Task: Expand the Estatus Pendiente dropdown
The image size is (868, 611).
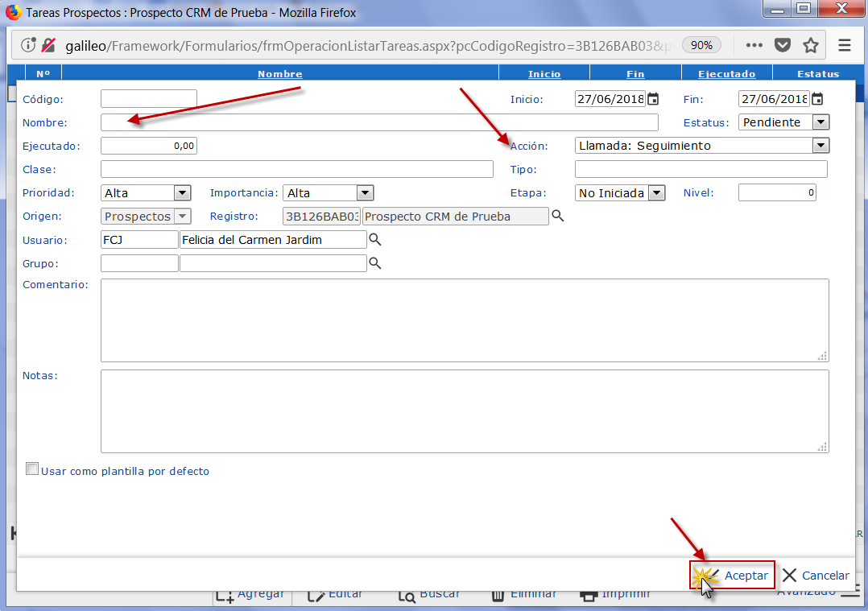Action: (820, 122)
